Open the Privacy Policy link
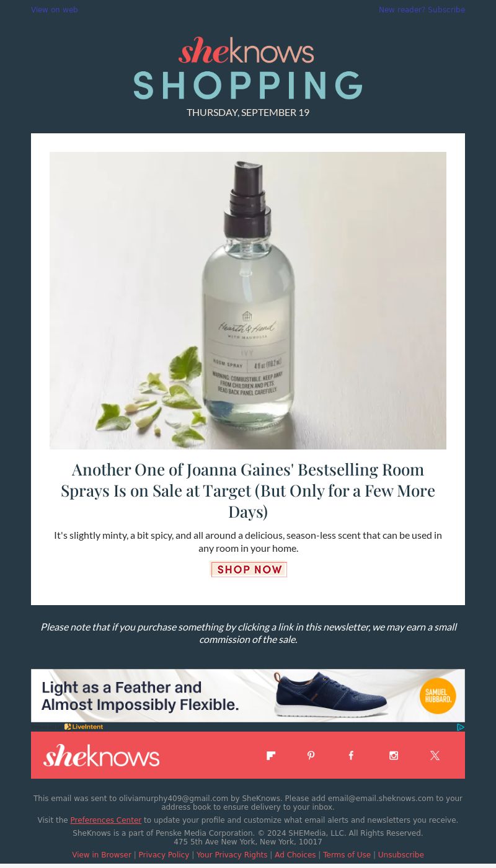This screenshot has width=496, height=868. [164, 855]
